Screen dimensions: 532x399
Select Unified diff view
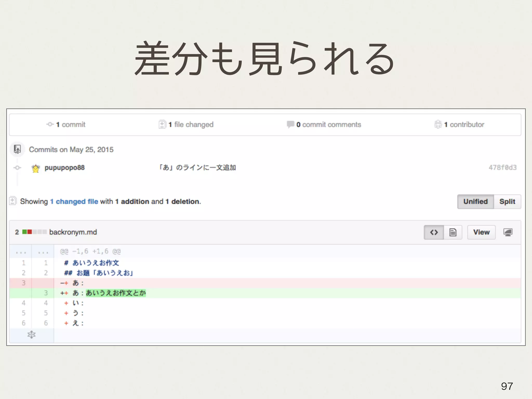tap(475, 202)
